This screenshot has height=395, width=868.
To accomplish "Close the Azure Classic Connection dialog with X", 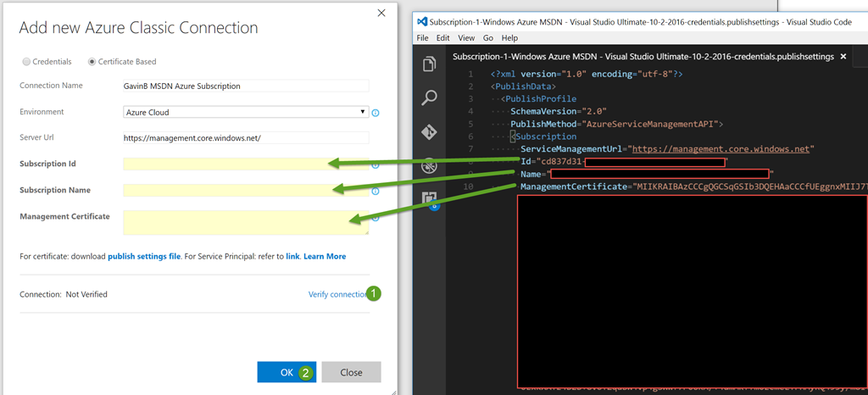I will click(381, 14).
